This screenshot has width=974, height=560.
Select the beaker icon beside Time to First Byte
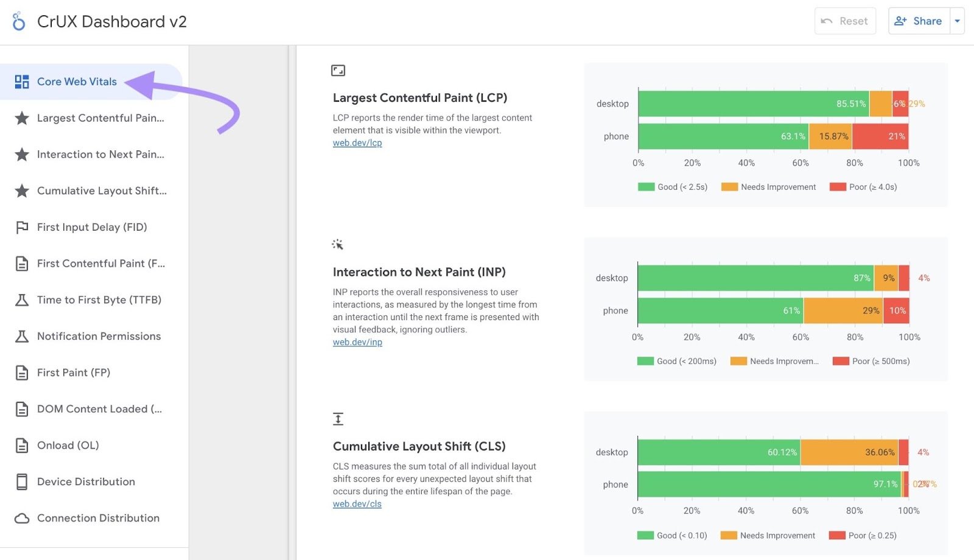(22, 299)
